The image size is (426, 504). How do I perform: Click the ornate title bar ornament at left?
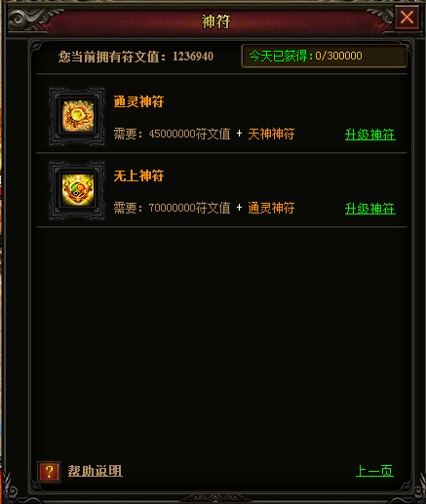point(31,19)
